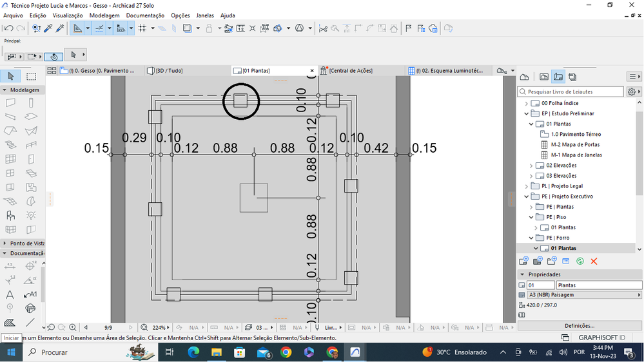Toggle Guide Lines button in toolbar
The width and height of the screenshot is (644, 362).
coord(77,28)
